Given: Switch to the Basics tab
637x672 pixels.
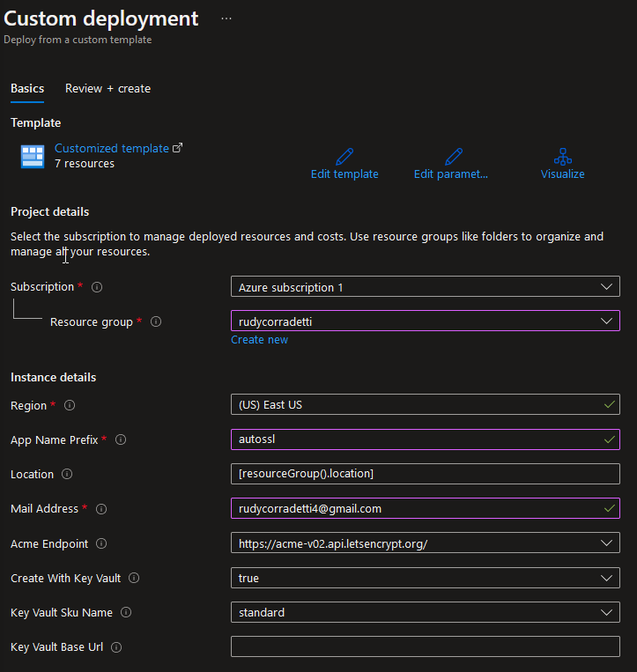Looking at the screenshot, I should click(27, 88).
